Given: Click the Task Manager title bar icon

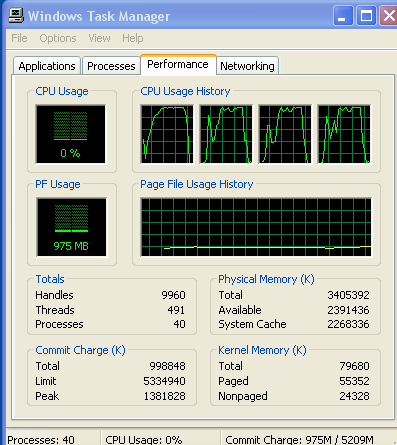Looking at the screenshot, I should (16, 15).
